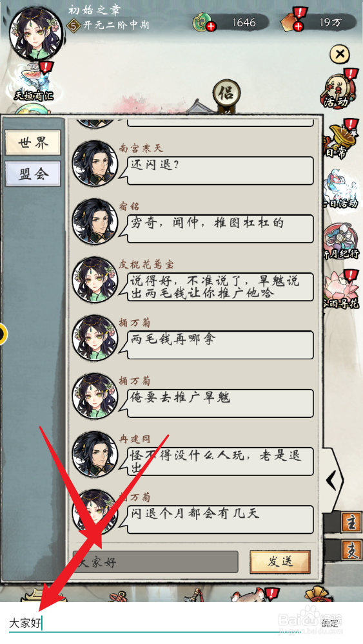Image resolution: width=363 pixels, height=644 pixels.
Task: Collapse the chat panel with the arrow tab
Action: coord(333,480)
